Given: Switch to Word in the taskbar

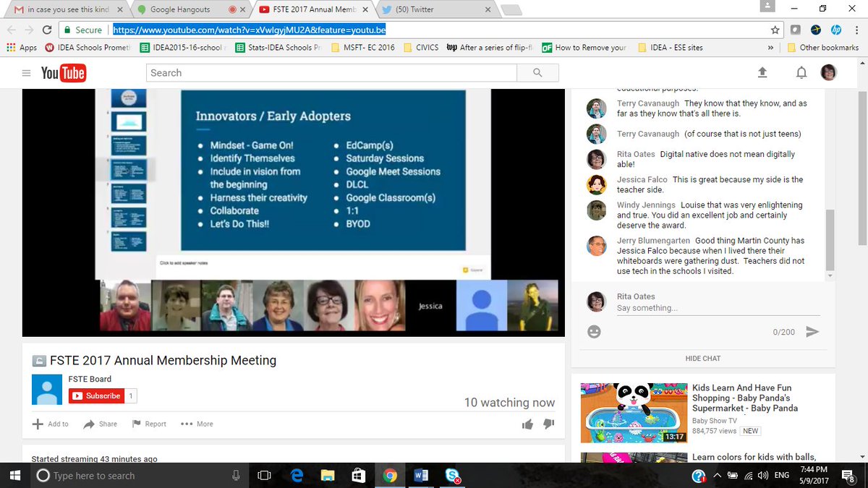Looking at the screenshot, I should 422,475.
